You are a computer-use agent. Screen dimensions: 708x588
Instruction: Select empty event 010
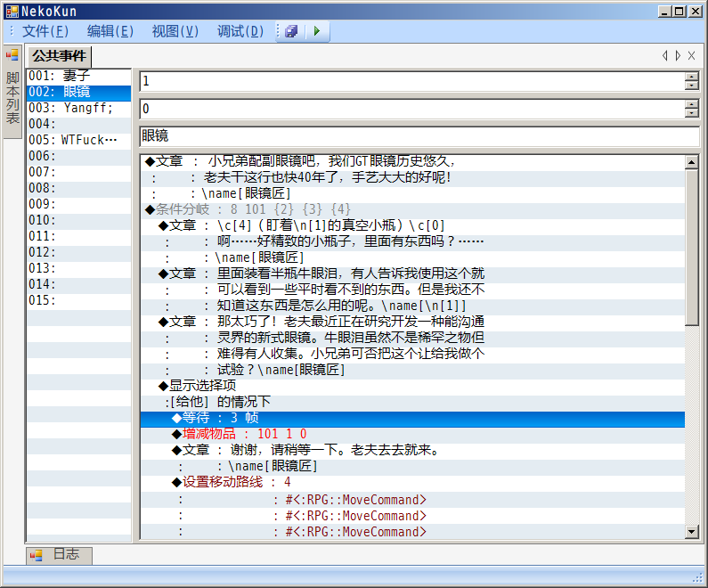coord(79,220)
